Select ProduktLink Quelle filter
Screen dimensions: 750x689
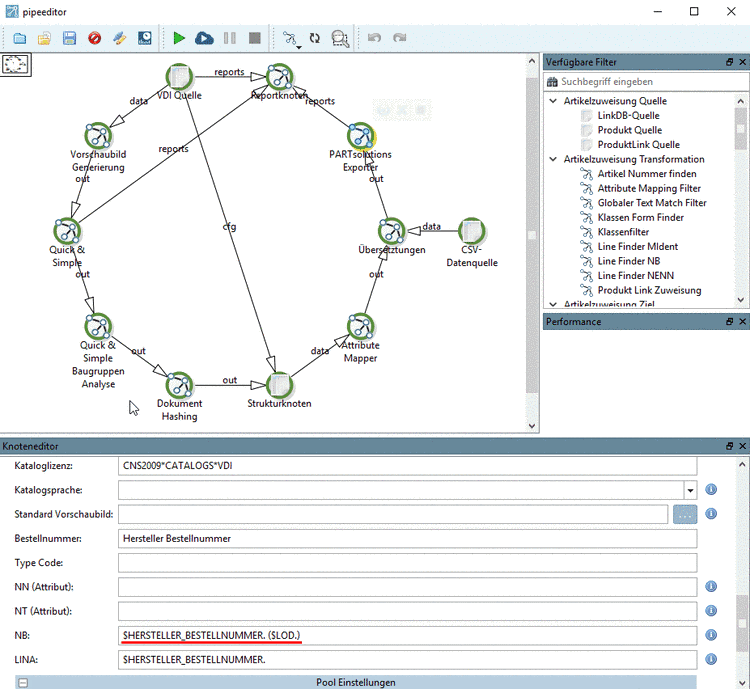pos(638,144)
